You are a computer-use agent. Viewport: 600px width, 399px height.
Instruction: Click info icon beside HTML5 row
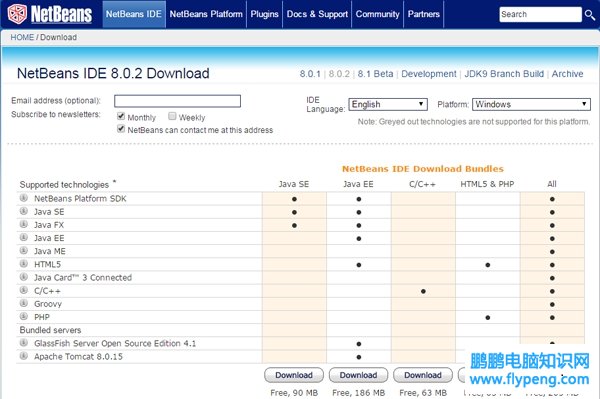[x=24, y=264]
